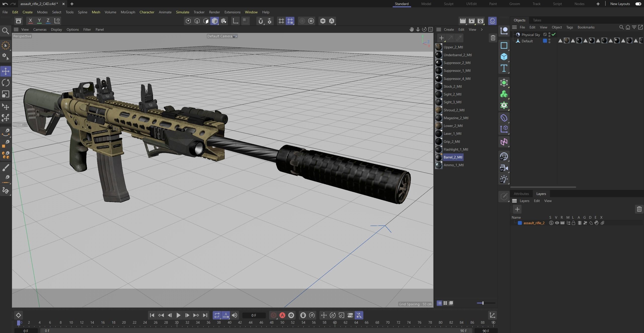Switch to the Attributes tab
The image size is (644, 333).
tap(521, 194)
